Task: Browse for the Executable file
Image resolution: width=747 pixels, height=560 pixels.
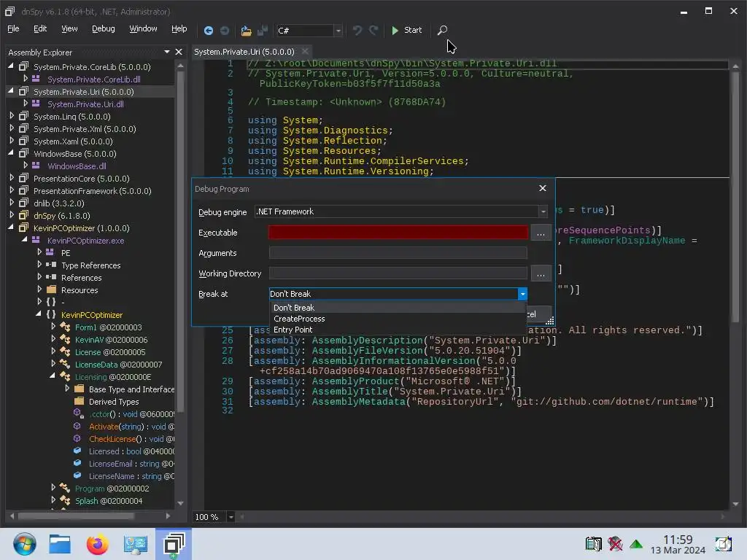Action: pyautogui.click(x=541, y=233)
